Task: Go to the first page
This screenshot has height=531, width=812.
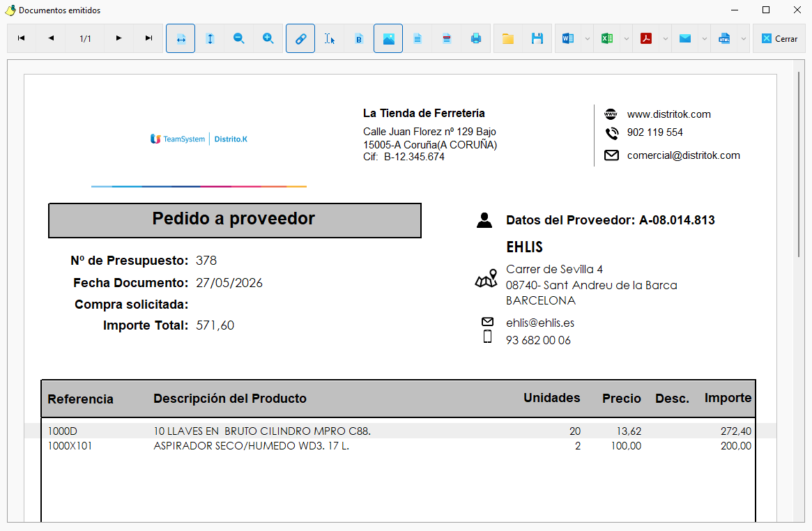Action: point(21,38)
